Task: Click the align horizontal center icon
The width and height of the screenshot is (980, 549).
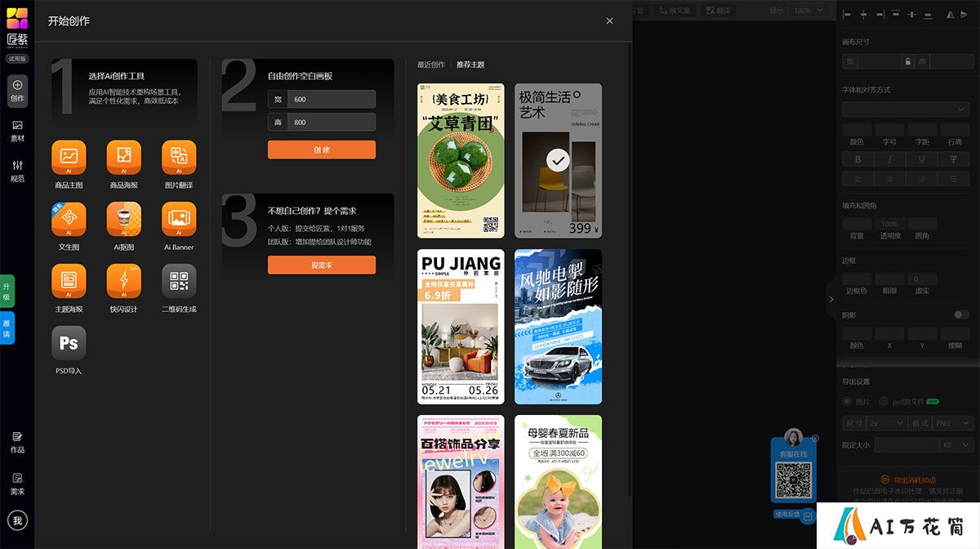Action: (x=864, y=15)
